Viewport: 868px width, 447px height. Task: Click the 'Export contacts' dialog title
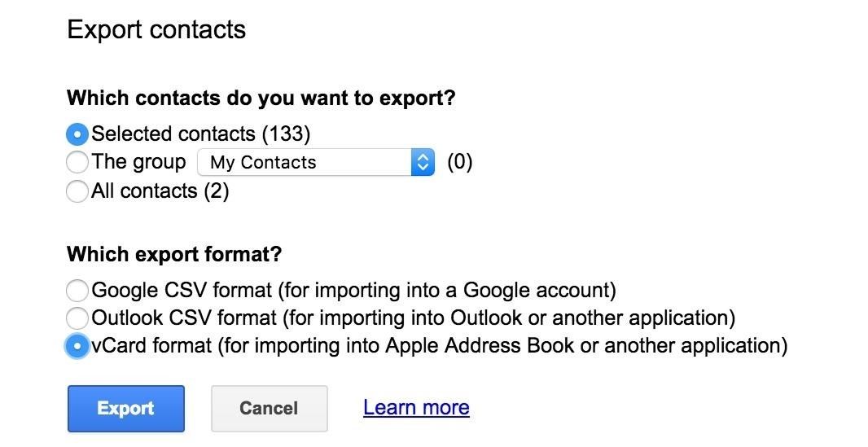156,30
